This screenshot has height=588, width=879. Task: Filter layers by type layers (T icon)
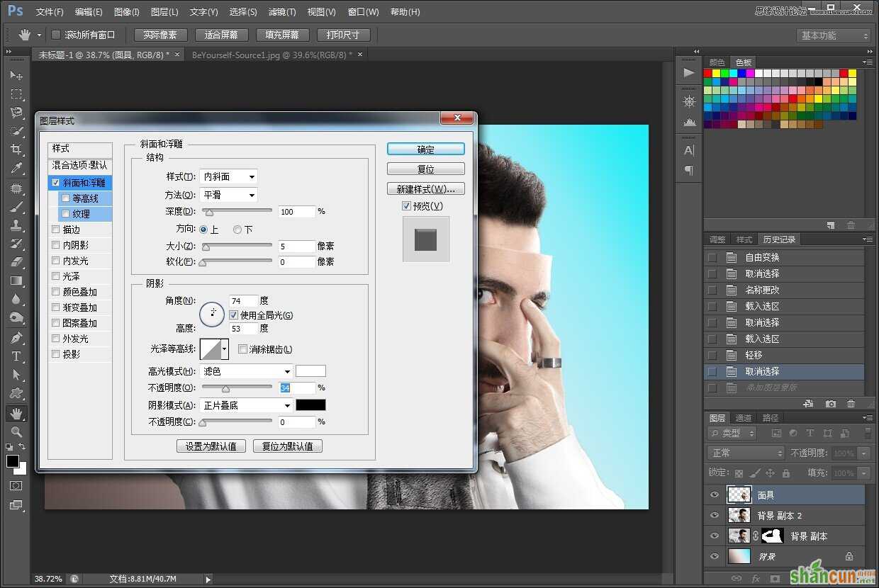click(x=810, y=433)
